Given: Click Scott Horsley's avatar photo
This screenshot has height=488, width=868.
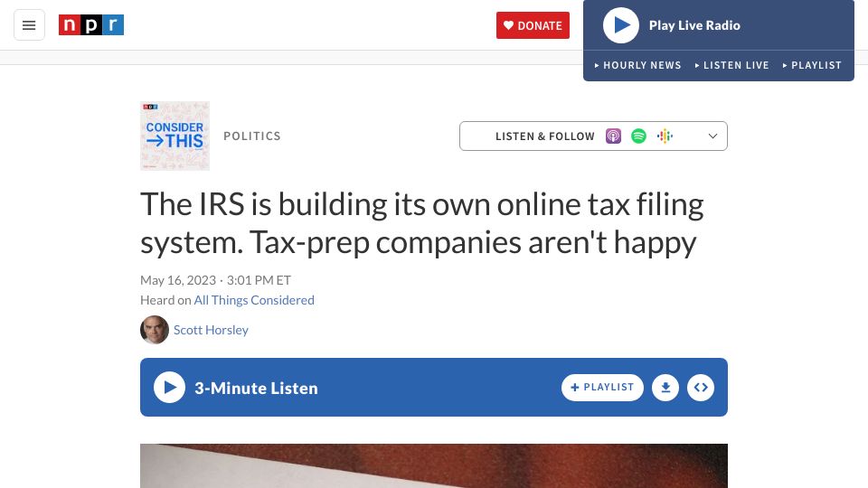Looking at the screenshot, I should (x=155, y=330).
